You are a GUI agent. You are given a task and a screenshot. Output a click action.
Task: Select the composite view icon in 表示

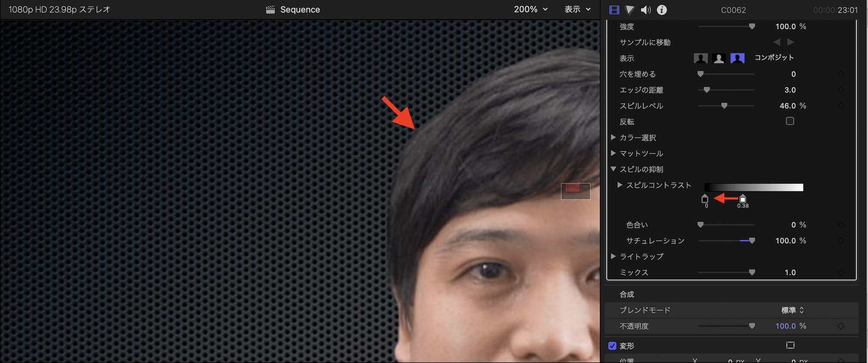[x=737, y=58]
